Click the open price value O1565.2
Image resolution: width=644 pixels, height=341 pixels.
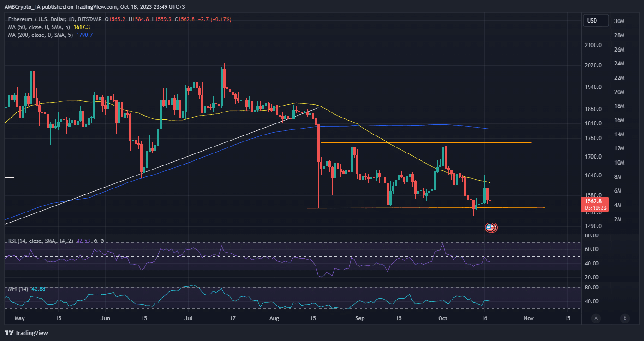click(116, 19)
